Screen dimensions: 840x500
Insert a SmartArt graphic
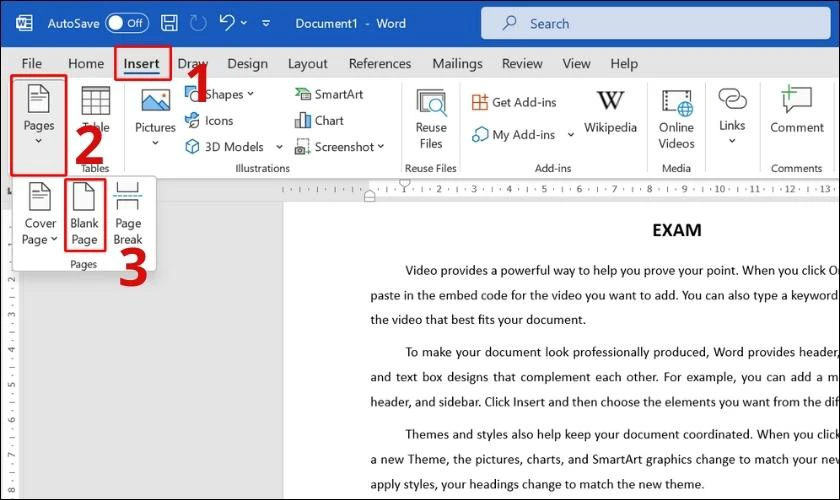[329, 94]
